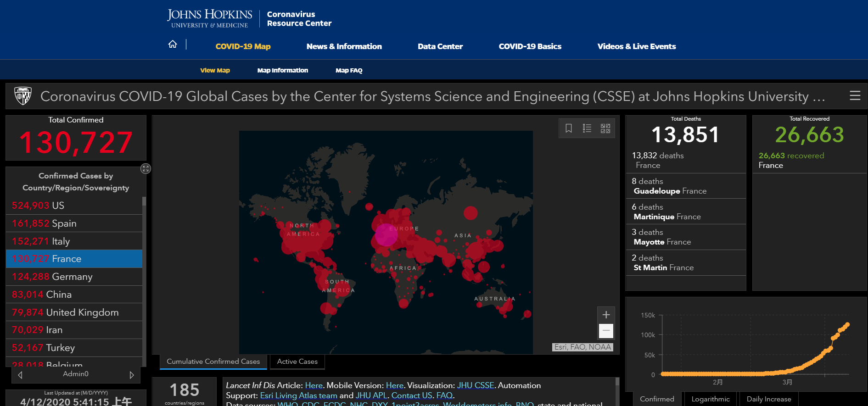
Task: Open the Map FAQ submenu link
Action: (x=349, y=70)
